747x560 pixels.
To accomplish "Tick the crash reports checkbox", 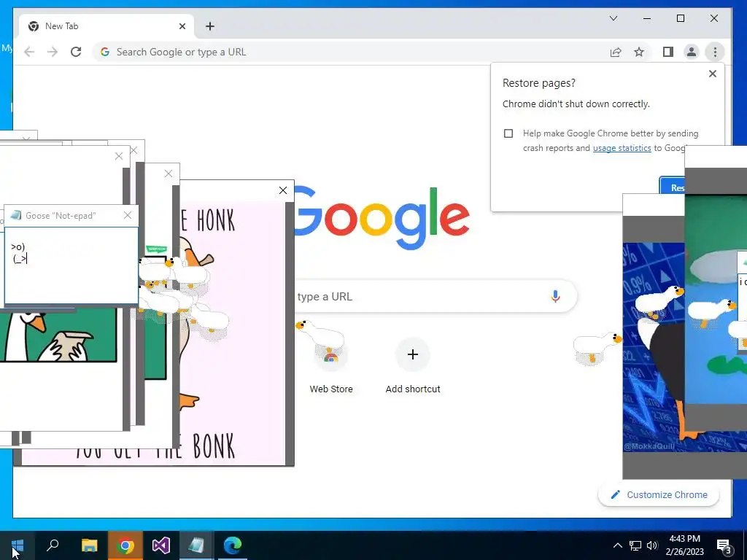I will pos(508,133).
